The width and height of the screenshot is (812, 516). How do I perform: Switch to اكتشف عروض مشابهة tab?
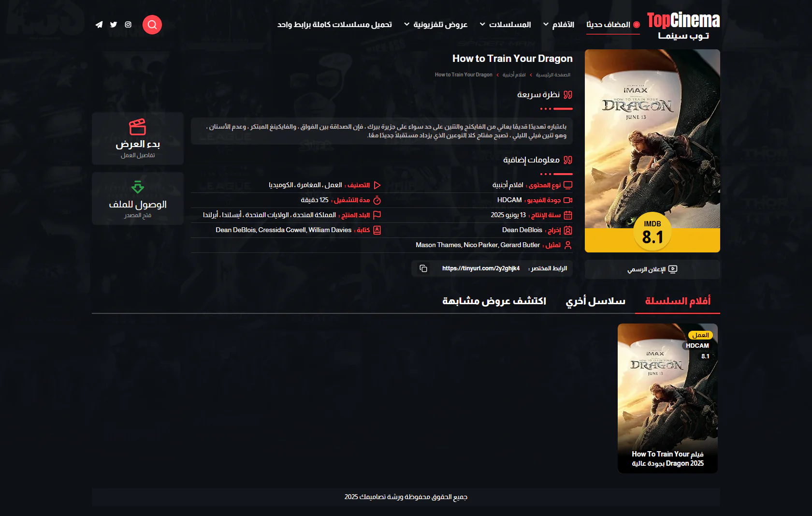(x=494, y=301)
